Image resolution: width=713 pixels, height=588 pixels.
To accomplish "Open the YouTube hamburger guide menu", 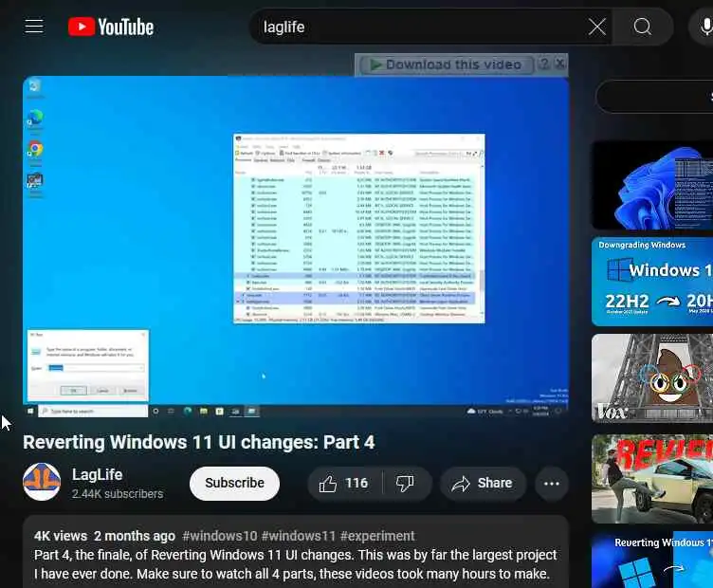I will (34, 27).
